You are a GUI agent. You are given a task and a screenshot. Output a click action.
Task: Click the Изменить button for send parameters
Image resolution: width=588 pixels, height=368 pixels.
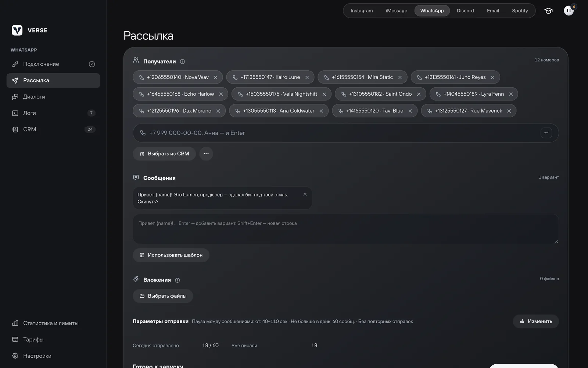pos(536,321)
